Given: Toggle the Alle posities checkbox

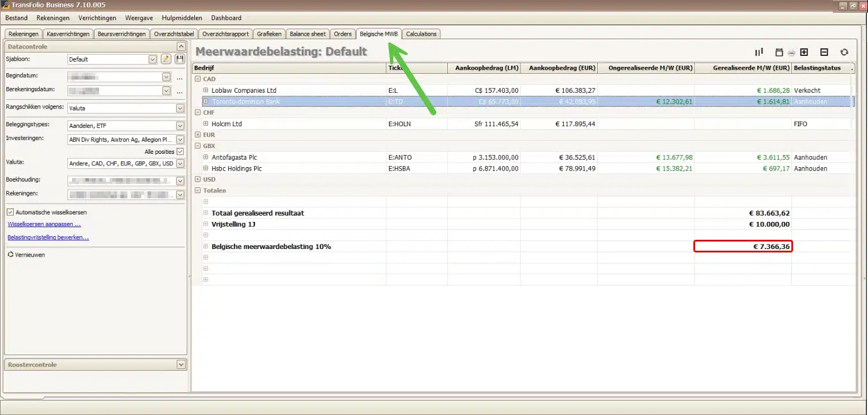Looking at the screenshot, I should [x=180, y=152].
